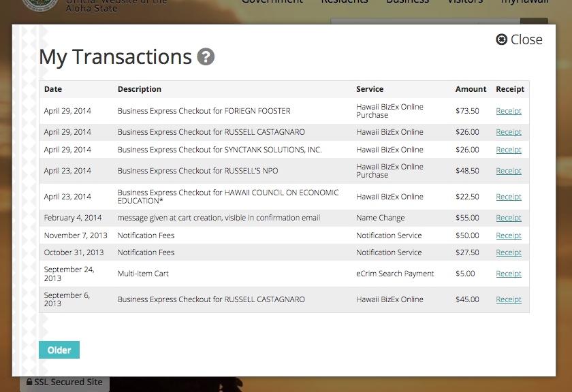Click the My Transactions heading
The image size is (572, 392).
click(115, 57)
